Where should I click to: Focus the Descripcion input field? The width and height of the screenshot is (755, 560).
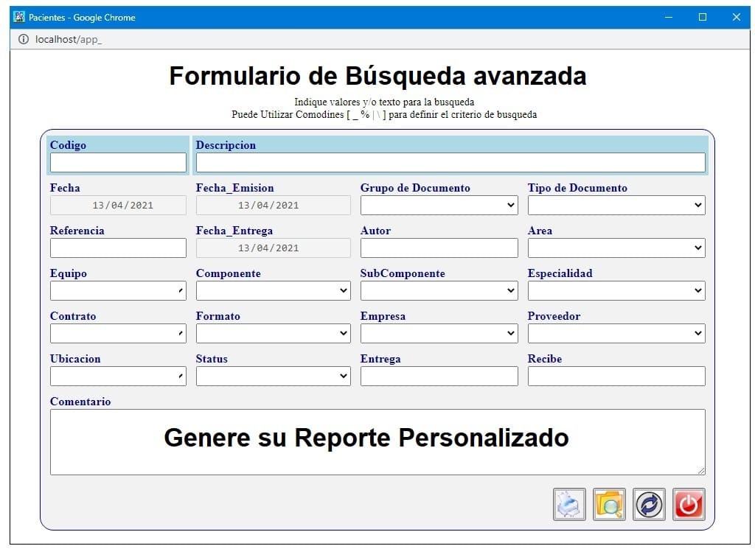pyautogui.click(x=450, y=163)
